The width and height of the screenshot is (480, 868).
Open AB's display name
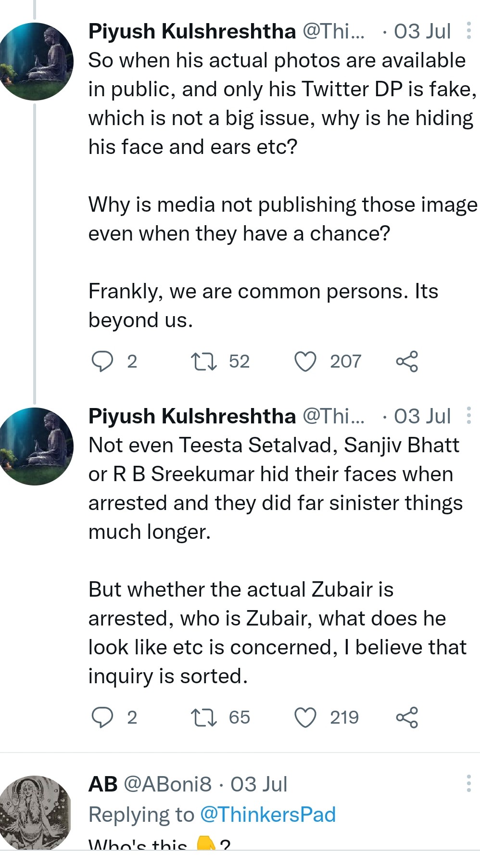tap(103, 784)
